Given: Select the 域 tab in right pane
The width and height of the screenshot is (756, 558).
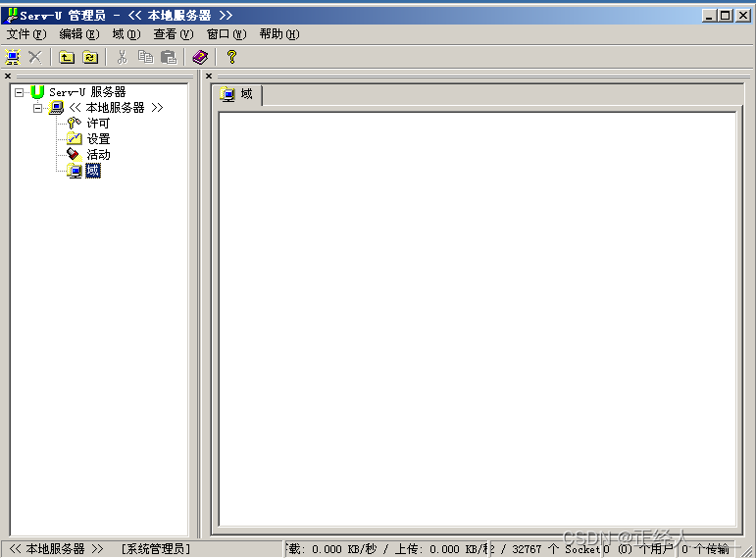Looking at the screenshot, I should coord(236,94).
